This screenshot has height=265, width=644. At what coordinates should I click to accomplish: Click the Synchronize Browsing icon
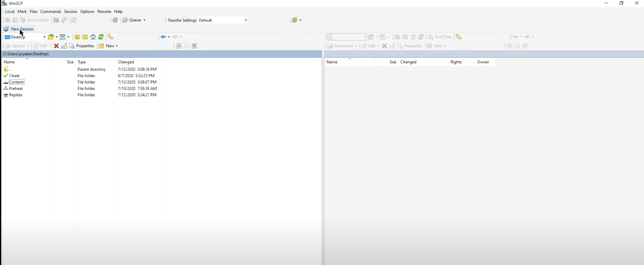tap(15, 20)
